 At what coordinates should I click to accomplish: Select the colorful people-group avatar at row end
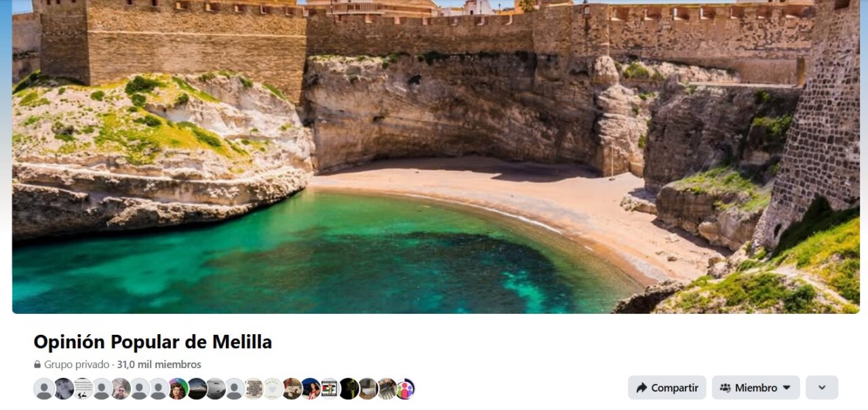point(405,389)
